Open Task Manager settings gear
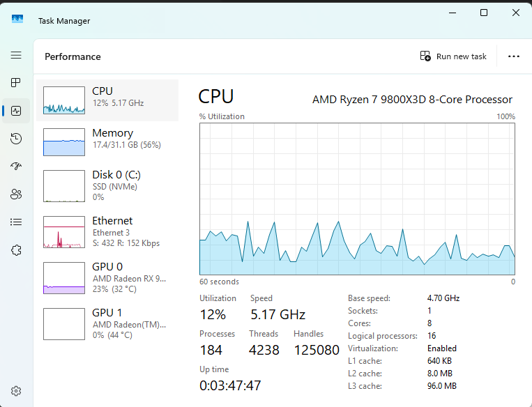 click(x=16, y=391)
